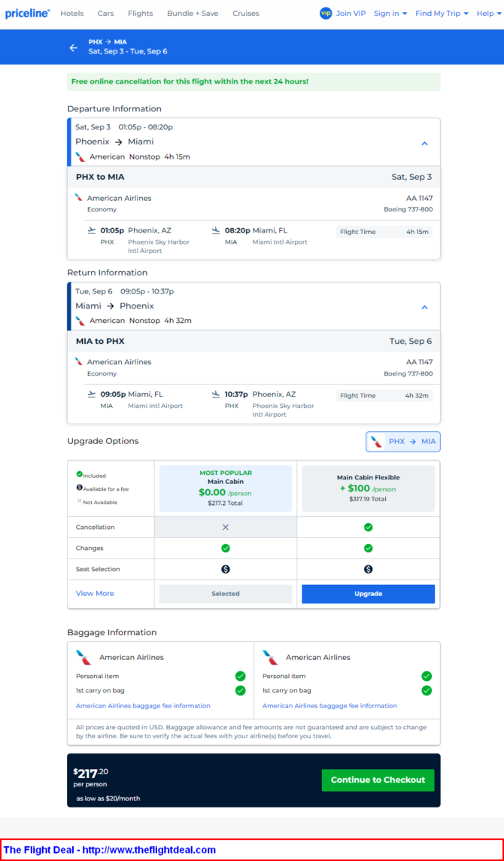This screenshot has width=504, height=861.
Task: Open the Cruises menu item
Action: [x=246, y=14]
